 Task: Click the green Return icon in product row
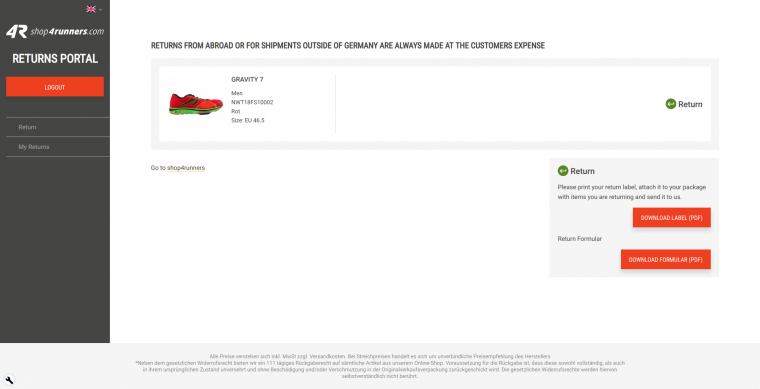tap(671, 104)
